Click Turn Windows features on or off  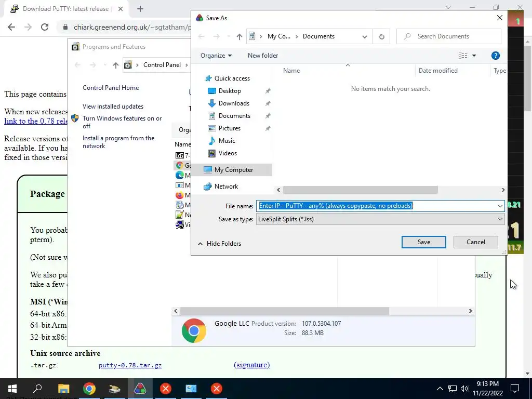click(122, 122)
